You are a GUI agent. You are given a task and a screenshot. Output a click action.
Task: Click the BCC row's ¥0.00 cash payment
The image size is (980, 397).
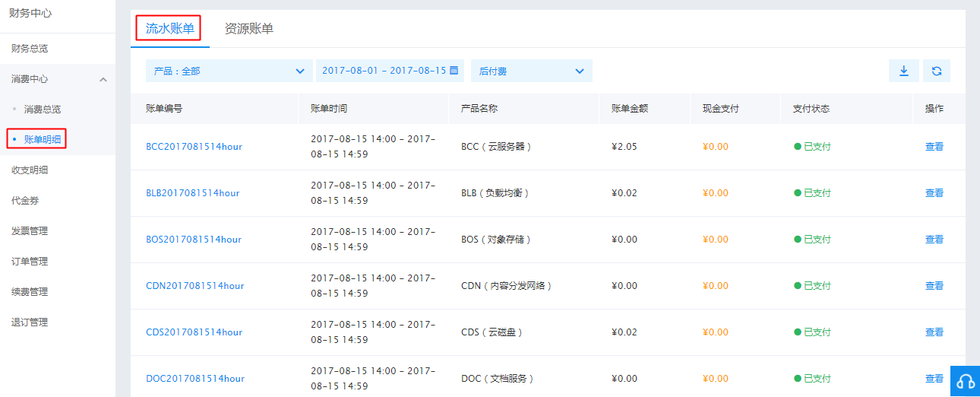click(x=716, y=147)
